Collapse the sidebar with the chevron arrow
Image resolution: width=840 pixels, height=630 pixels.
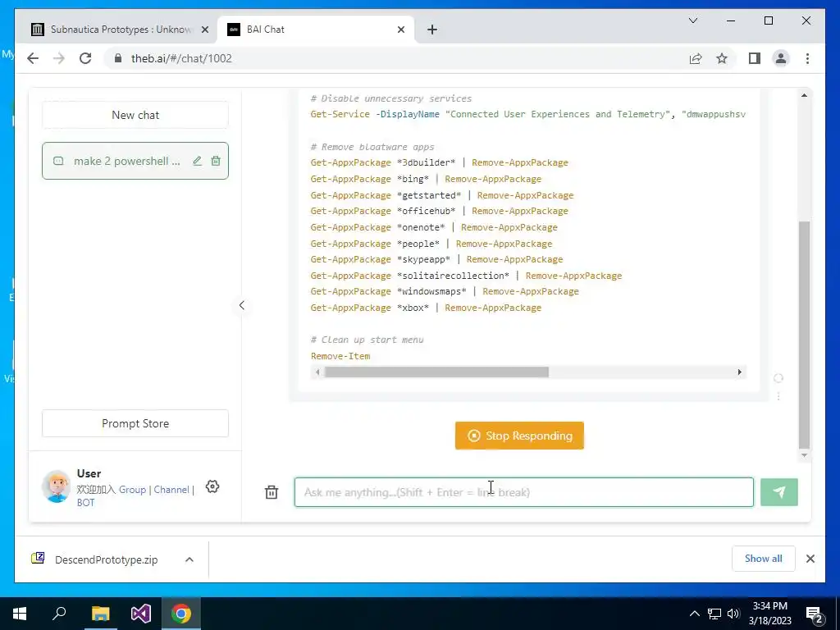tap(242, 305)
